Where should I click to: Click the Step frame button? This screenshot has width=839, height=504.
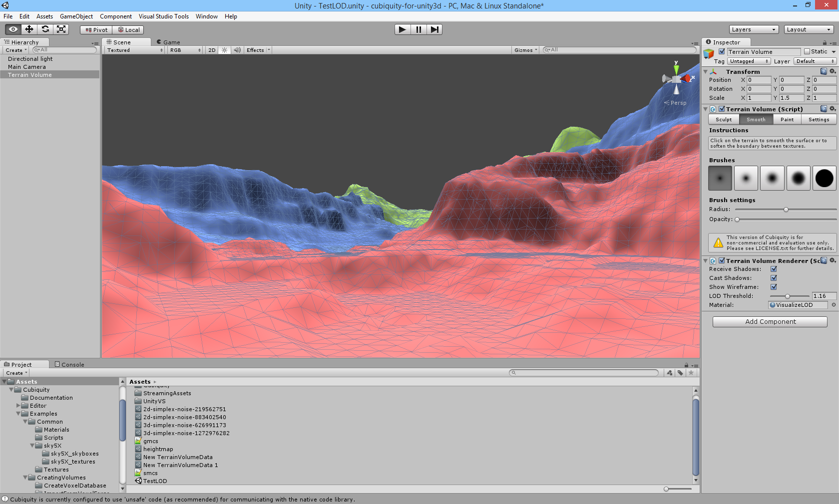pos(434,29)
